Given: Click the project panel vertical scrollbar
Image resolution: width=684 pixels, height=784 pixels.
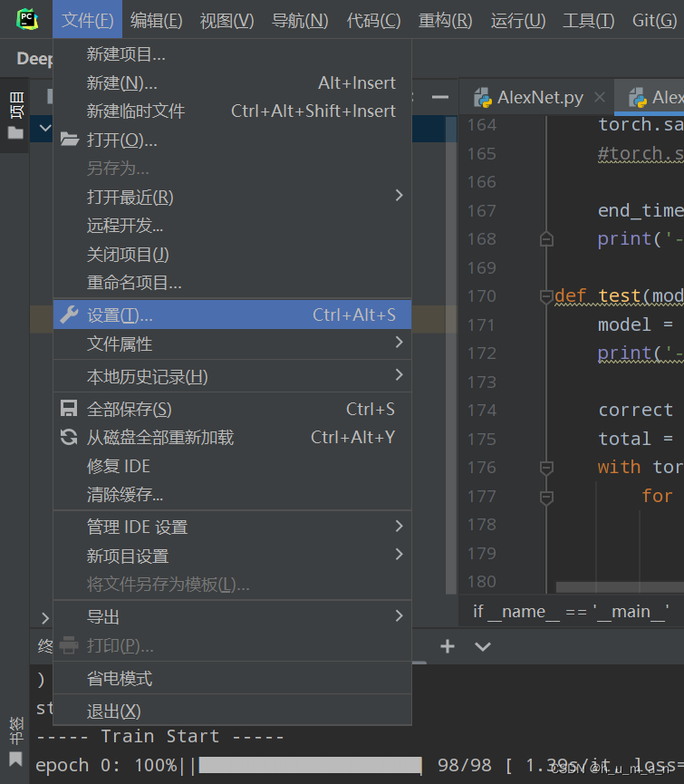Looking at the screenshot, I should pos(450,355).
